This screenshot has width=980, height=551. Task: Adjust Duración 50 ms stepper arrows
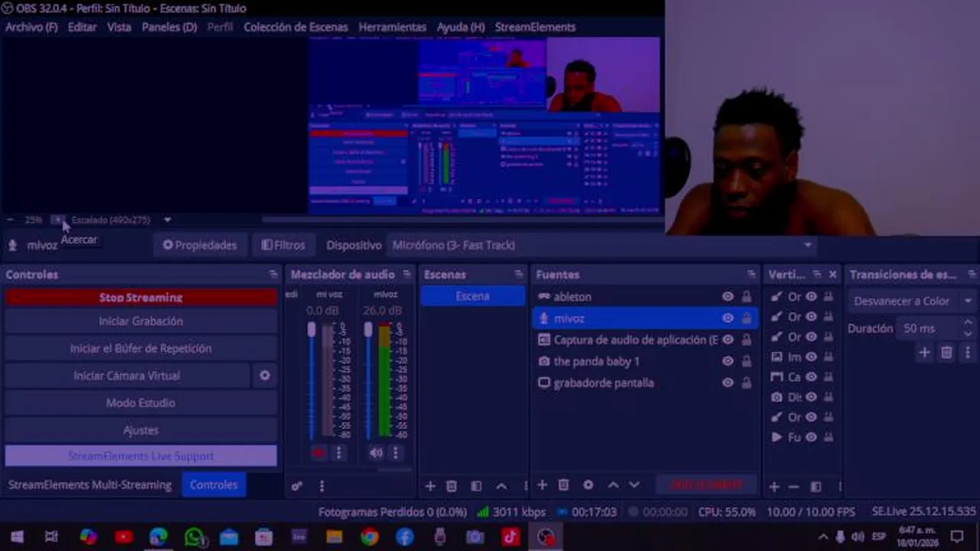(968, 328)
